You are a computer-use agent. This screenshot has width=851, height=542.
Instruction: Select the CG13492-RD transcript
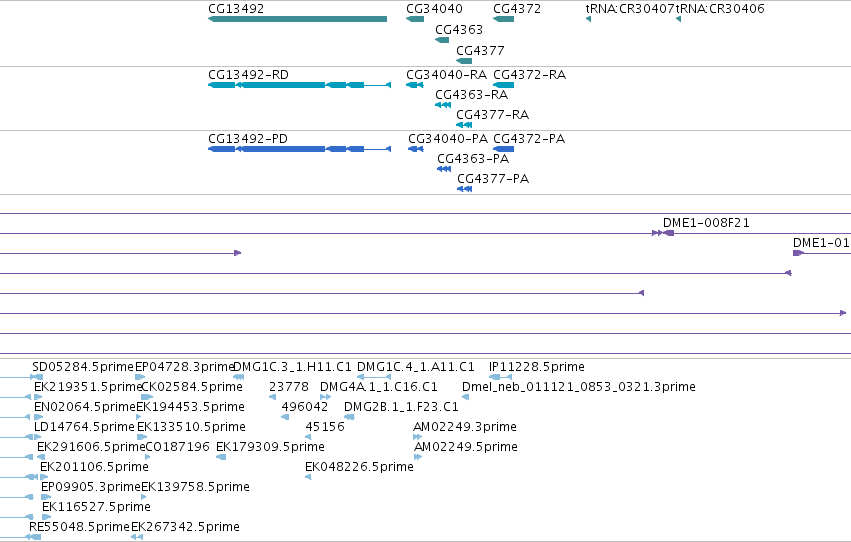click(x=300, y=85)
